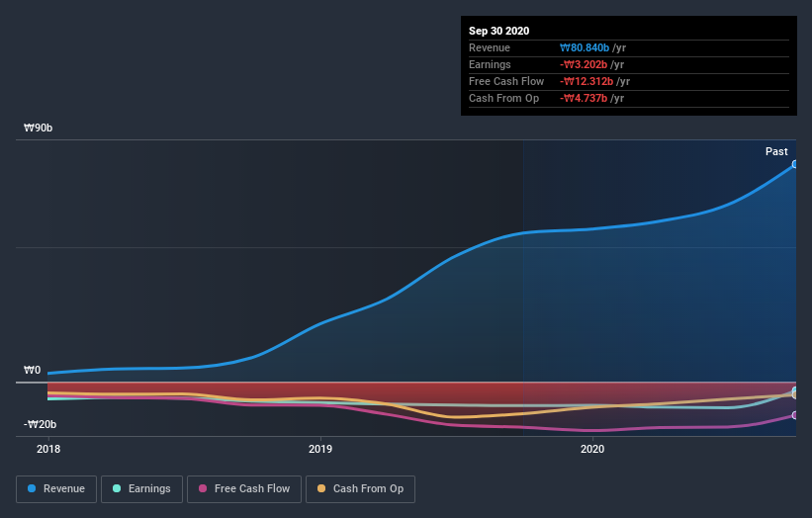Click the 2019 x-axis label
The image size is (812, 518).
tap(320, 449)
